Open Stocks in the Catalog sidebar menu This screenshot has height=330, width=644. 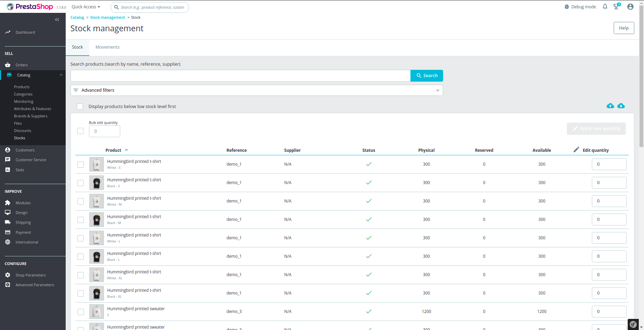coord(19,138)
